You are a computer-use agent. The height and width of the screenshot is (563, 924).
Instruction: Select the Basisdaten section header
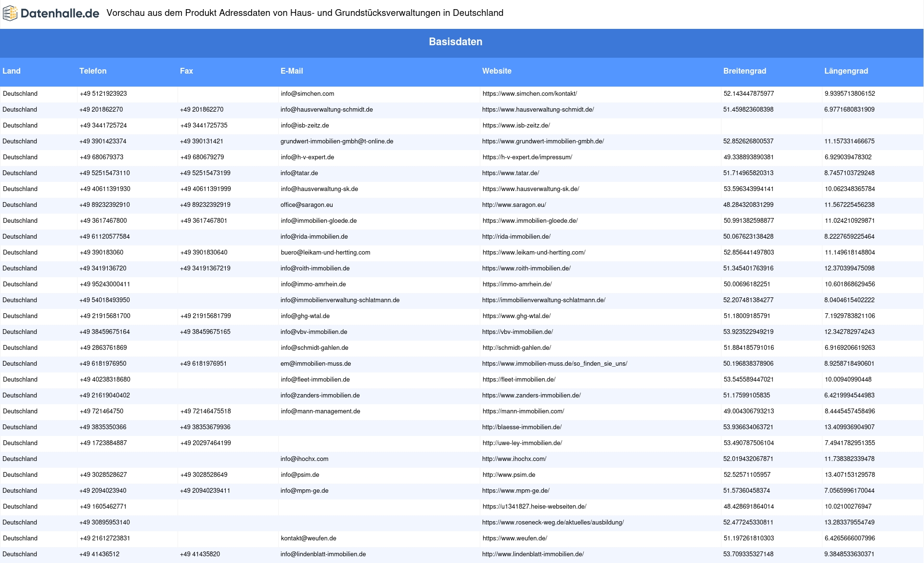pos(456,42)
